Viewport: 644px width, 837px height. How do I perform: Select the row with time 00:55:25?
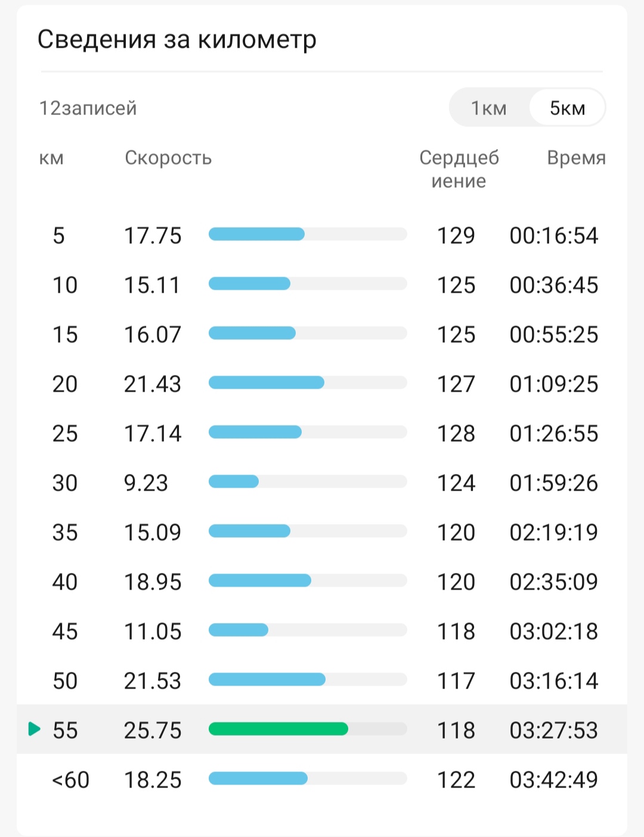(322, 334)
